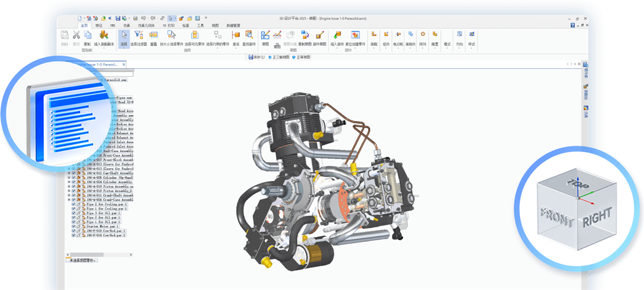Click the 复制 copy icon in ribbon
The height and width of the screenshot is (290, 644).
[87, 36]
